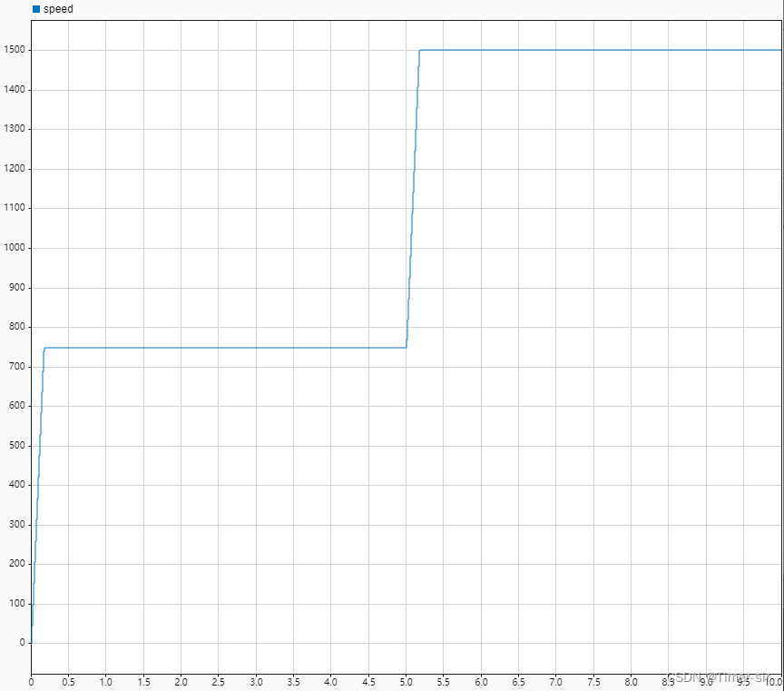Screen dimensions: 784x691
Task: Click the 800 y-axis tick label
Action: pos(16,327)
